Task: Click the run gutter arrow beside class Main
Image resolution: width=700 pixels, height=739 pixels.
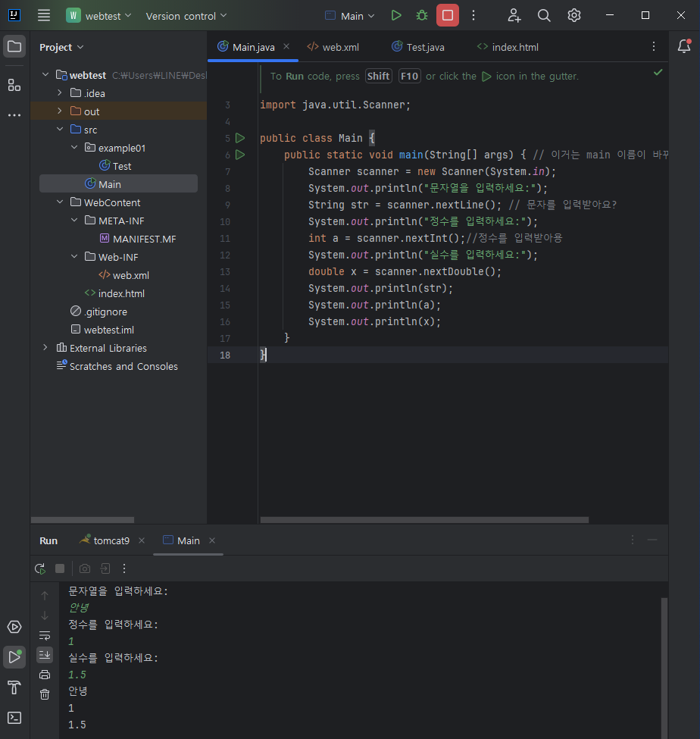Action: pos(240,138)
